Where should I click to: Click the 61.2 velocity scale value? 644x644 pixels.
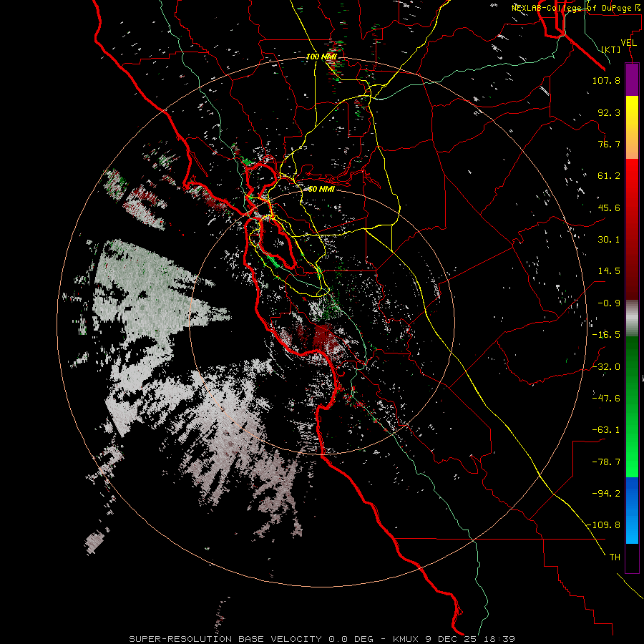pos(609,176)
